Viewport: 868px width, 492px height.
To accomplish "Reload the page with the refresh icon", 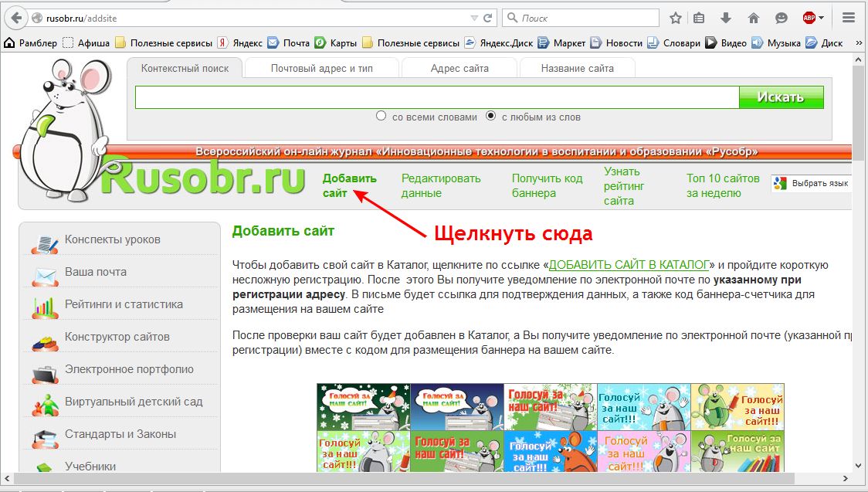I will point(488,18).
